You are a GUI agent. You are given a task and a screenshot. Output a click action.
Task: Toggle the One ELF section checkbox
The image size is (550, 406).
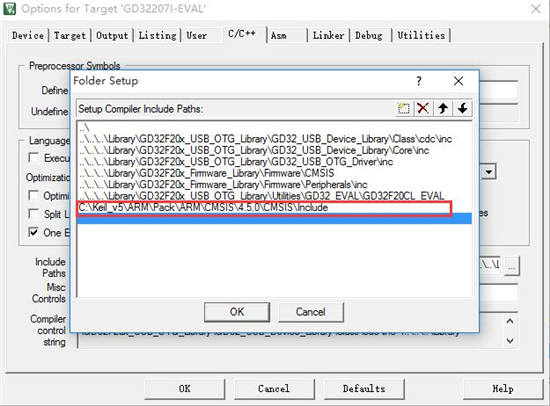(x=33, y=232)
